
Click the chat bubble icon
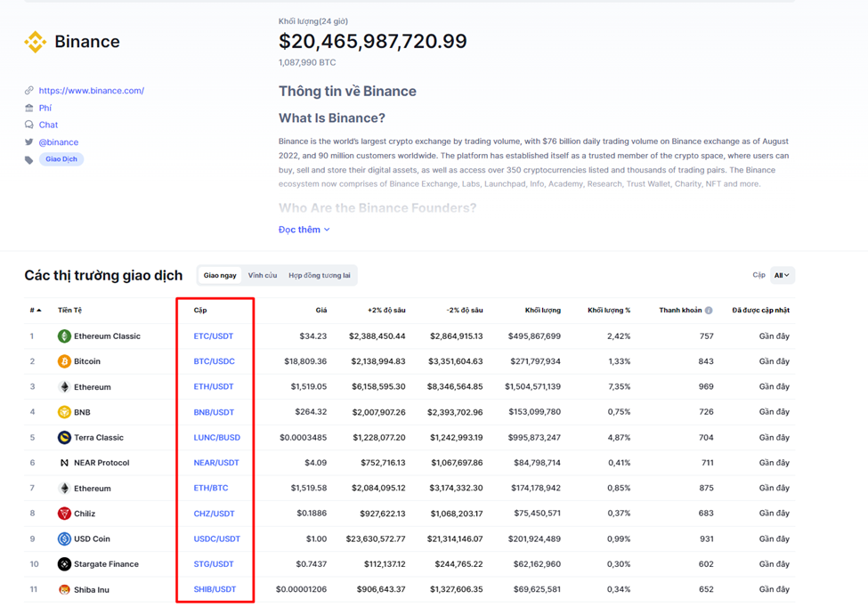click(x=28, y=125)
